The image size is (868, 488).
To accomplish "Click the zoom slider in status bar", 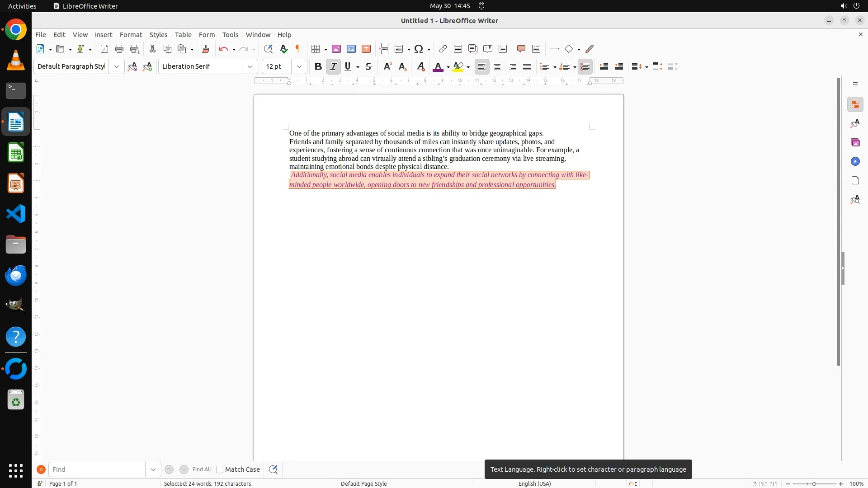I will tap(814, 484).
